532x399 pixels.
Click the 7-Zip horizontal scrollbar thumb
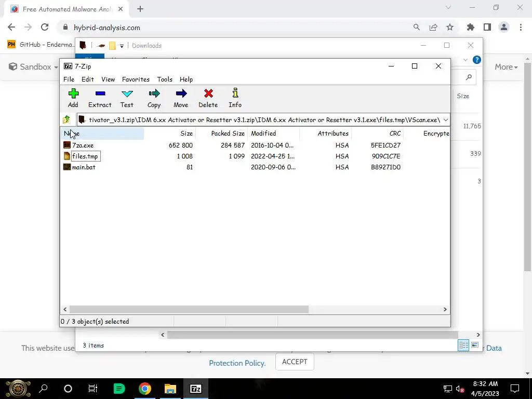189,310
